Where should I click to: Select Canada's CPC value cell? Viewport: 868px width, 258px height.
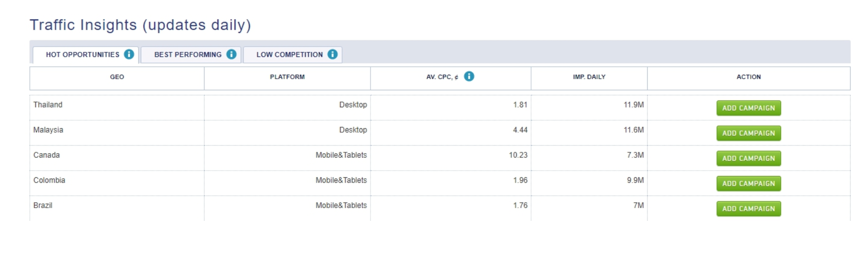(450, 155)
